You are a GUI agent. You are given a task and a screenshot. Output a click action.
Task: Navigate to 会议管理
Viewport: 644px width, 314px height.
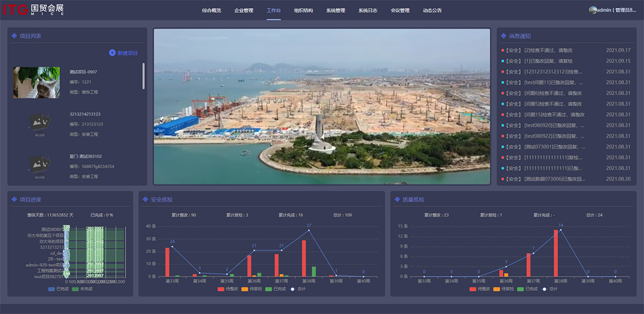point(400,10)
